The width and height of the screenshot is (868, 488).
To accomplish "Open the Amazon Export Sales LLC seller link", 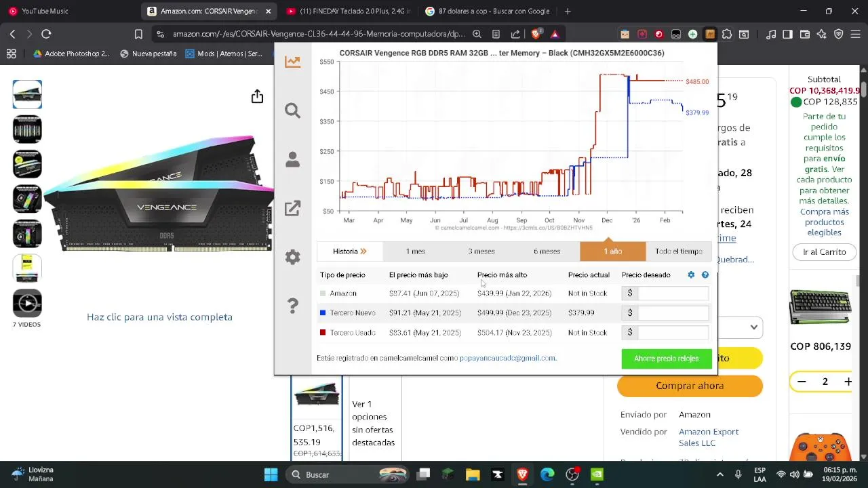I will (x=709, y=437).
